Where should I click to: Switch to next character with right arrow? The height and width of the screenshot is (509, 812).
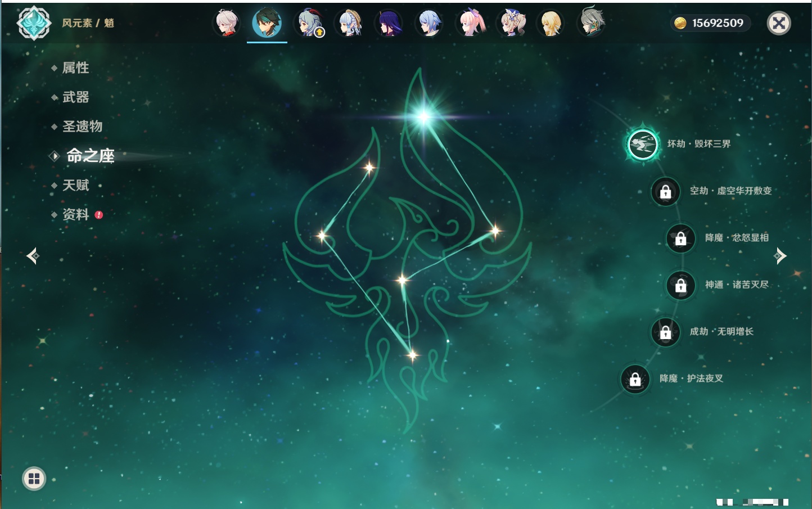(x=780, y=256)
